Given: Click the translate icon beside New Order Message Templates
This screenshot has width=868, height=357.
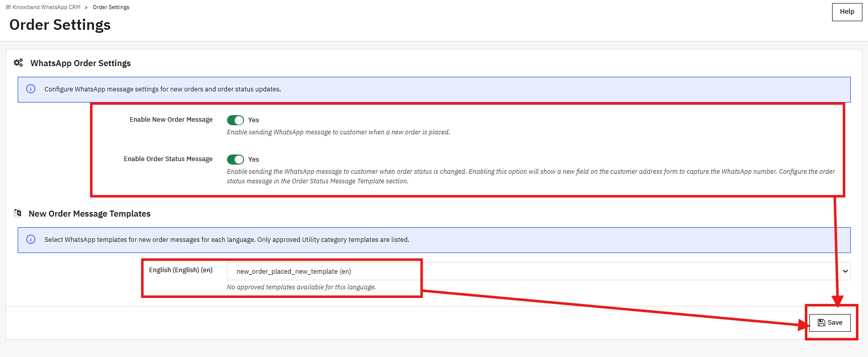Looking at the screenshot, I should click(x=18, y=213).
